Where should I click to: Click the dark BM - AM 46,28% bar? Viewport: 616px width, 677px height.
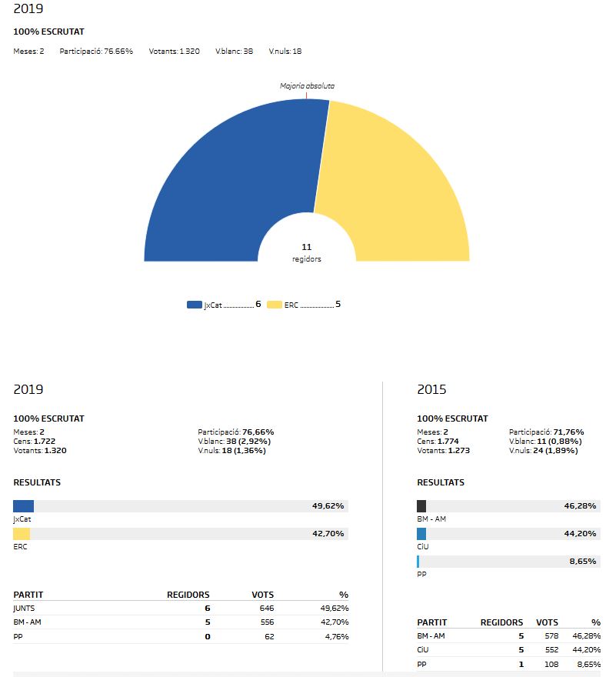tap(508, 506)
